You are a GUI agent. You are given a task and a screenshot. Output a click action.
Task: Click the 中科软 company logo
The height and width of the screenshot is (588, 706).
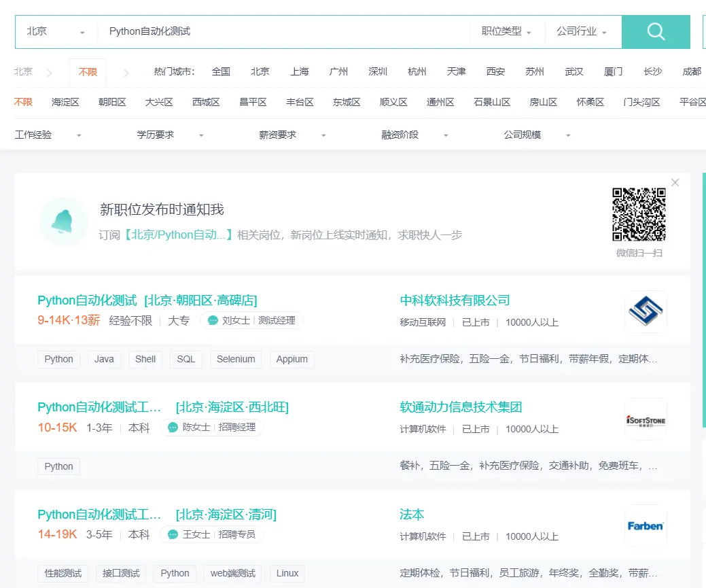(646, 311)
